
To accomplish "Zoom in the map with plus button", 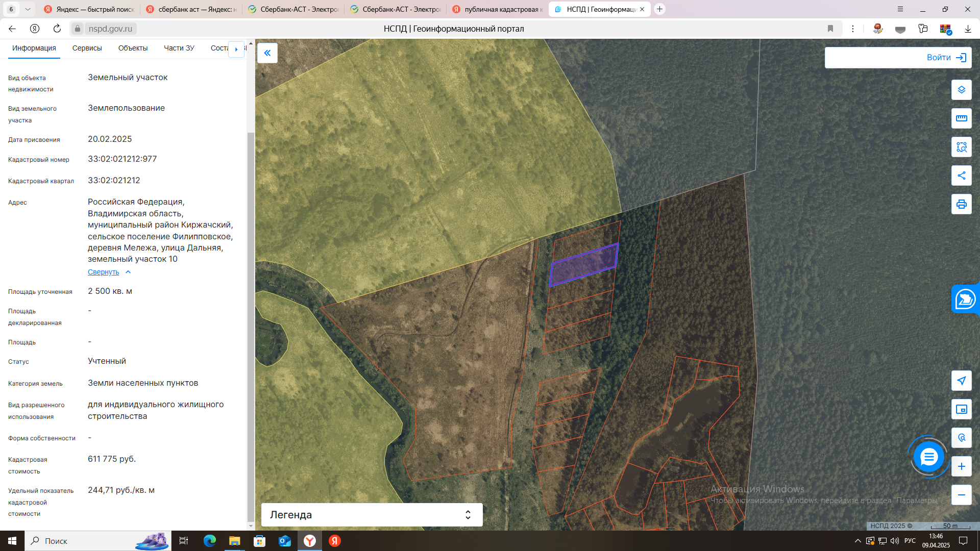I will [961, 466].
